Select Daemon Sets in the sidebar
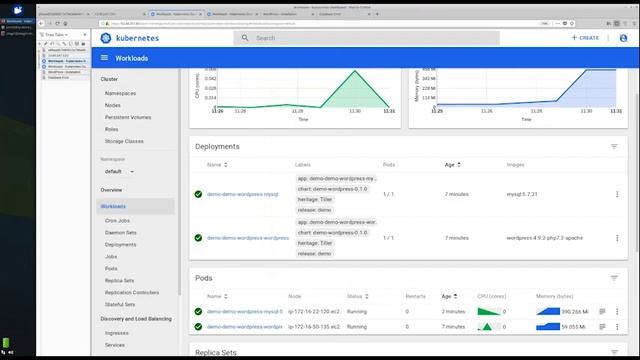 coord(120,233)
